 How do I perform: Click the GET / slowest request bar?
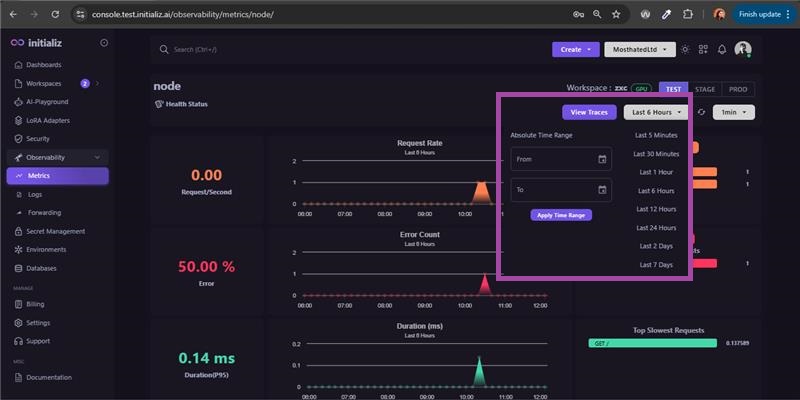pos(652,343)
